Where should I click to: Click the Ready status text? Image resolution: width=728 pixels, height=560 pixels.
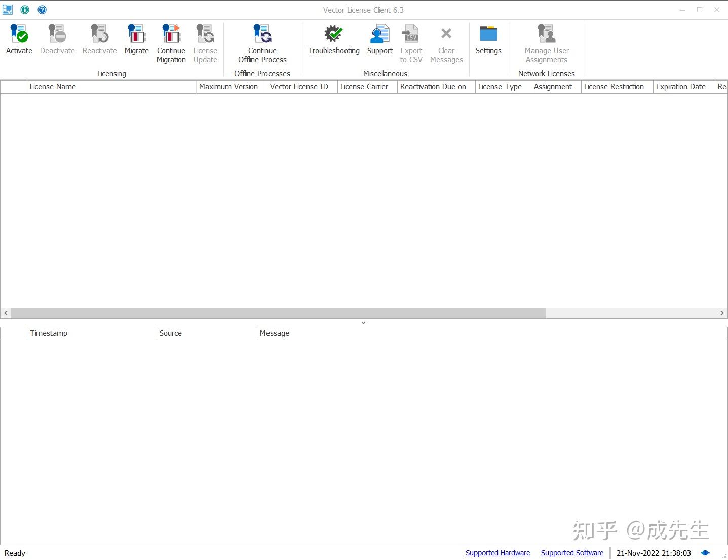point(15,553)
